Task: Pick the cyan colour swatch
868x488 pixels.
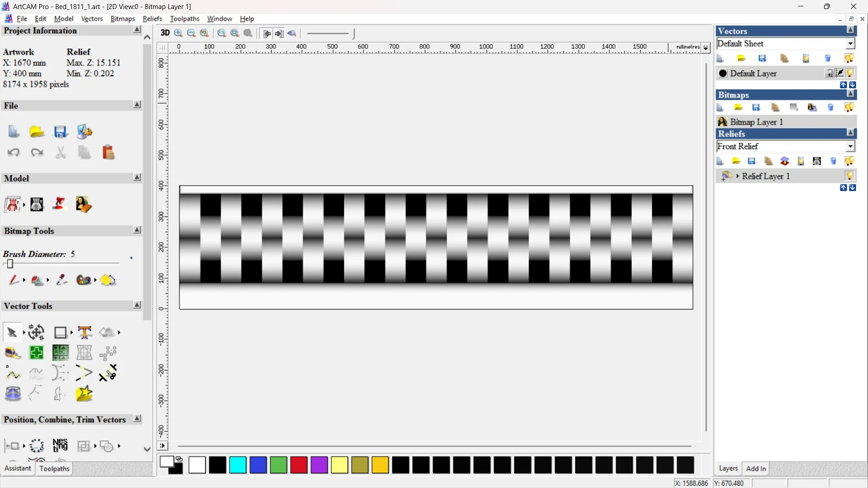Action: [x=238, y=465]
